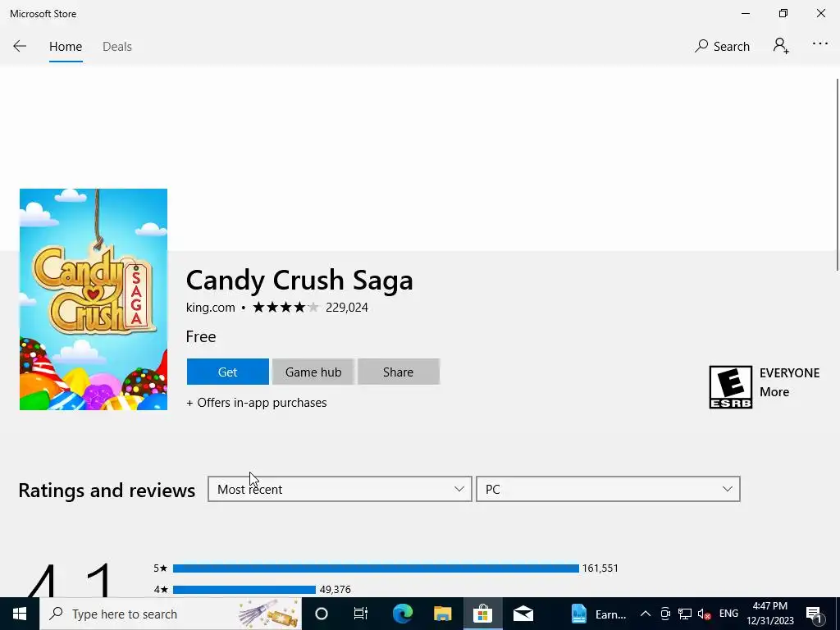Switch to the Deals tab
840x630 pixels.
click(x=116, y=47)
